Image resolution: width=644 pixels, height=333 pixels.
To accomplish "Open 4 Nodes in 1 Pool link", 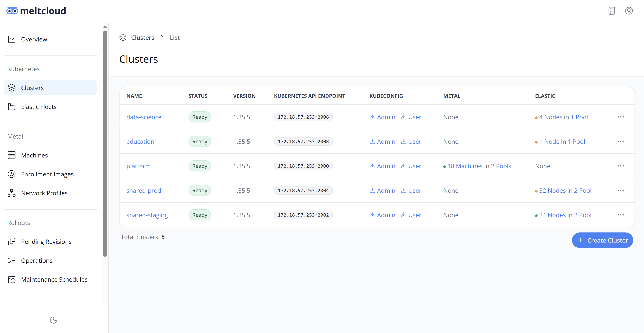I will pyautogui.click(x=563, y=117).
